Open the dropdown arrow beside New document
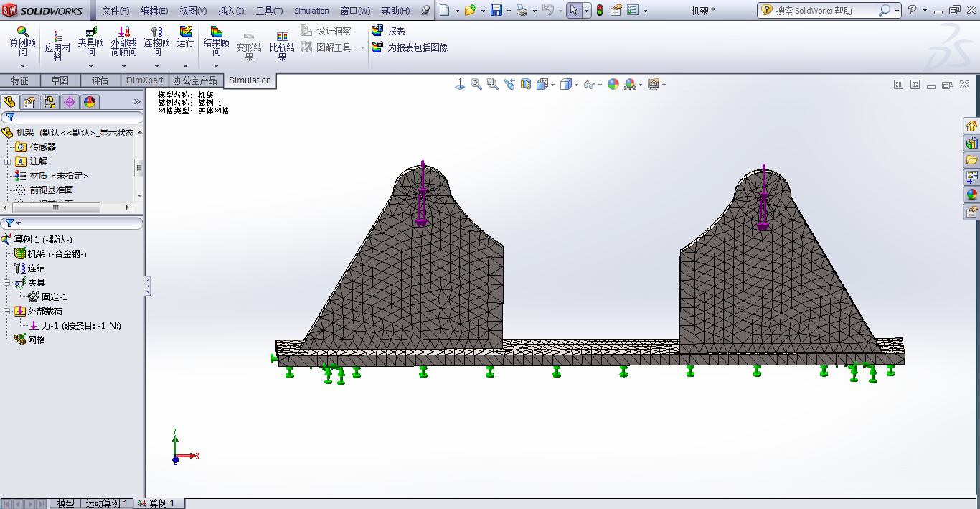The image size is (980, 509). click(x=456, y=11)
